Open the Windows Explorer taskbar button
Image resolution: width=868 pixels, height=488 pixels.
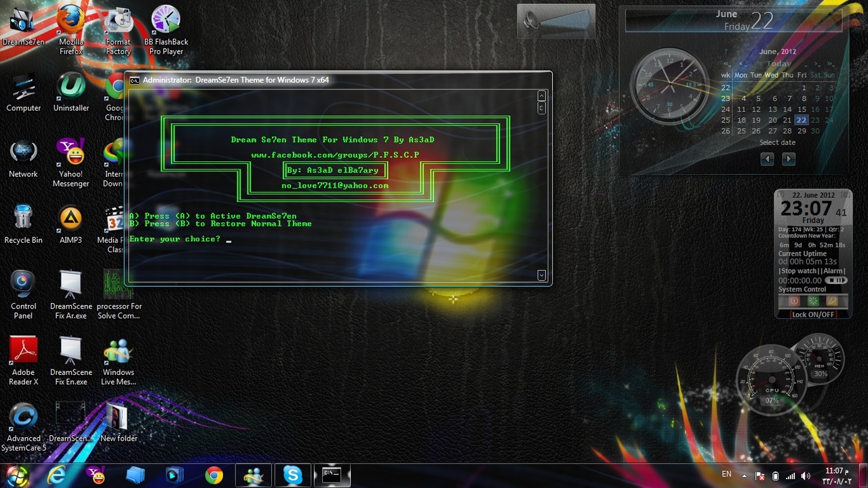tap(136, 475)
